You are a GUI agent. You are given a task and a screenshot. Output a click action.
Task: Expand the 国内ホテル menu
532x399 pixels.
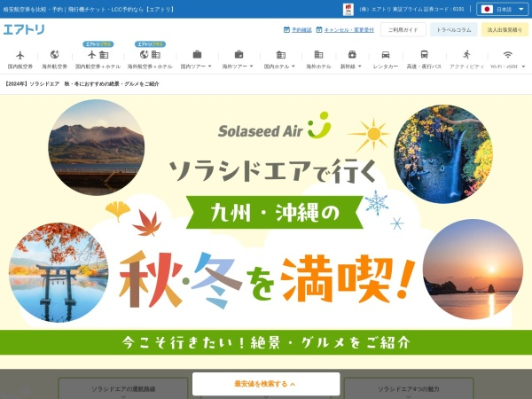(x=293, y=66)
